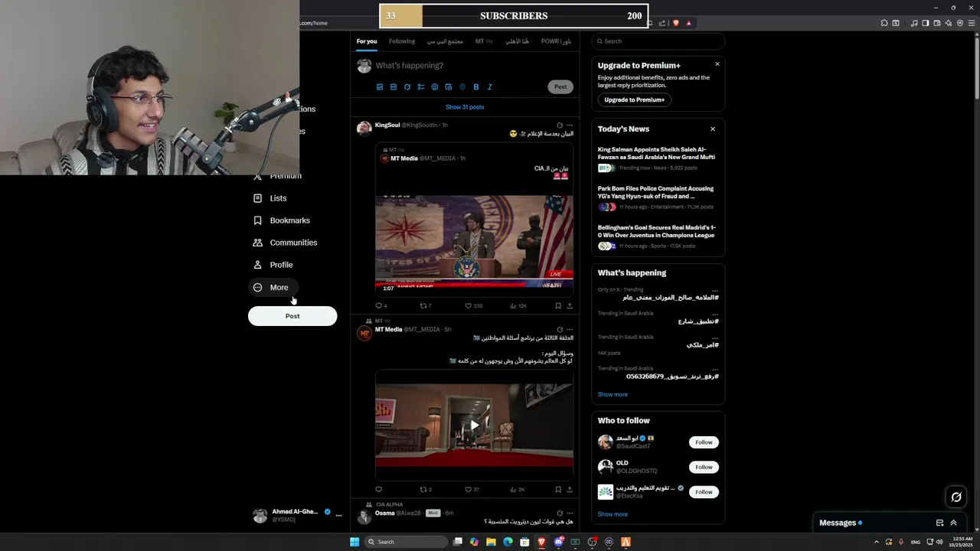The width and height of the screenshot is (980, 551).
Task: Add a GIF in the post composer
Action: pos(393,87)
